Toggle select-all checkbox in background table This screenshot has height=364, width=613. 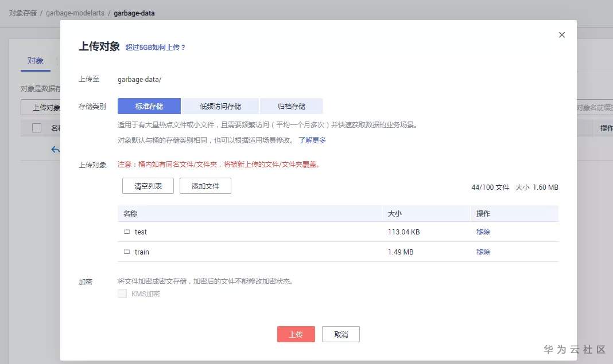37,128
